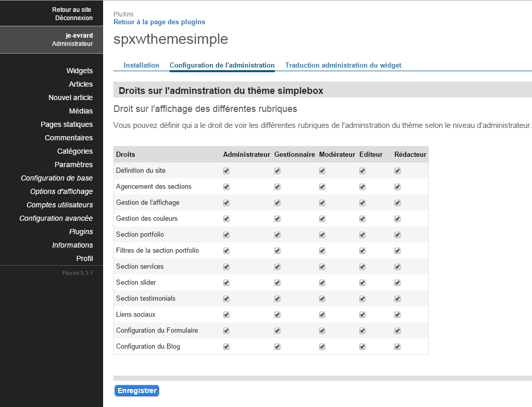Open Widgets in the sidebar menu
Screen dimensions: 532x407
point(79,71)
